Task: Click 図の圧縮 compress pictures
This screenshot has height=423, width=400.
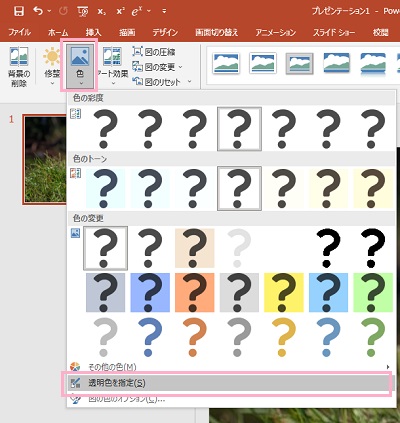Action: click(154, 52)
